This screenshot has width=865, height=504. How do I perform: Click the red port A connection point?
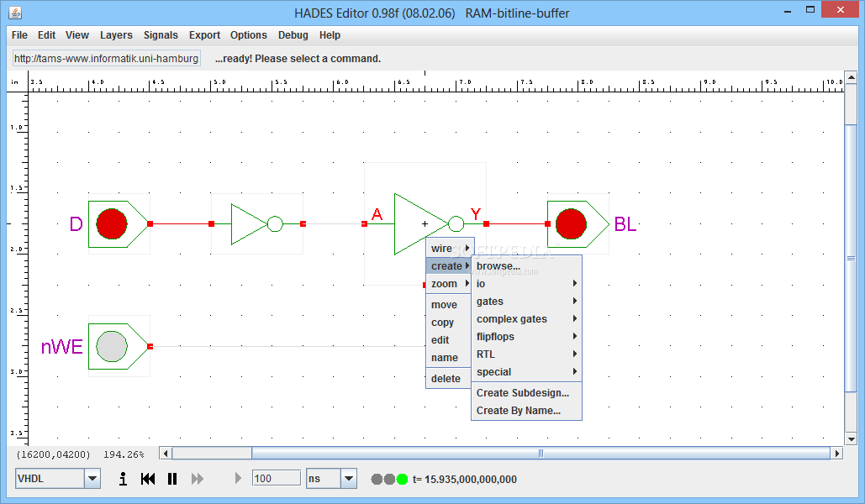click(364, 224)
